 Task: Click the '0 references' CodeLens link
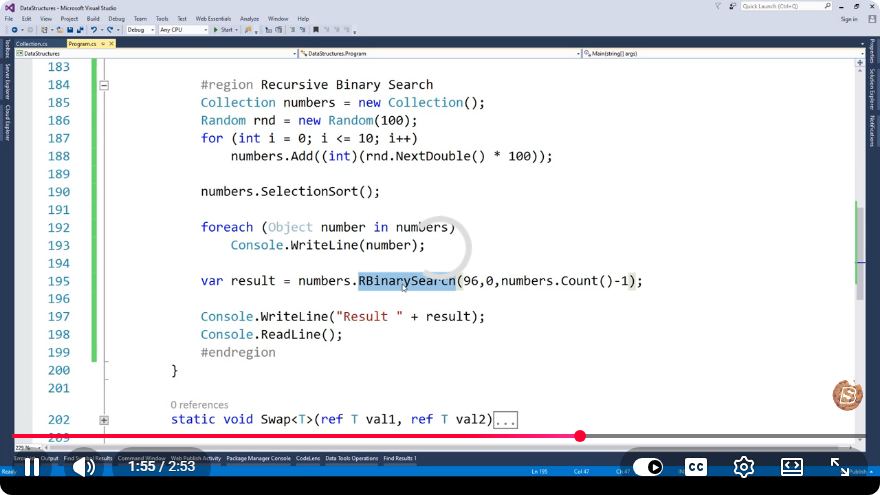(199, 405)
